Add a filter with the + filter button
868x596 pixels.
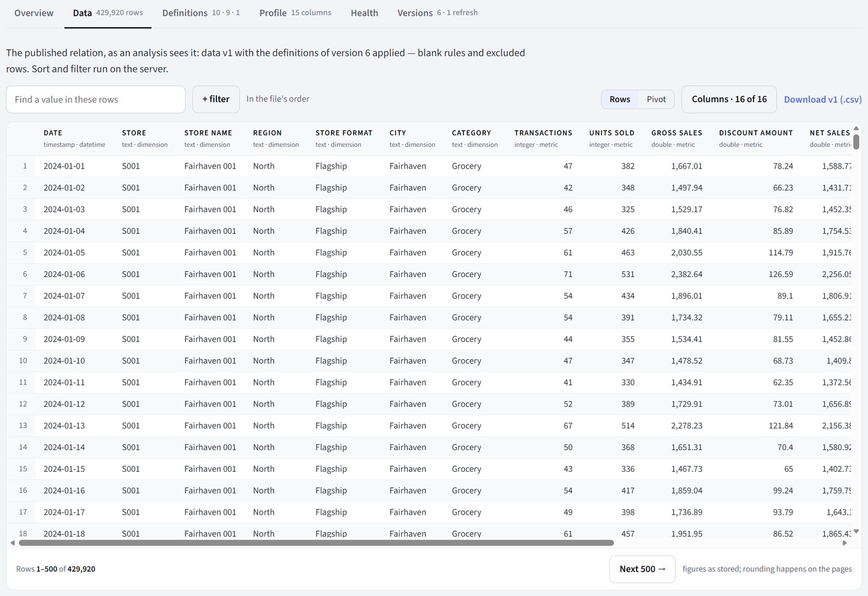[x=216, y=99]
